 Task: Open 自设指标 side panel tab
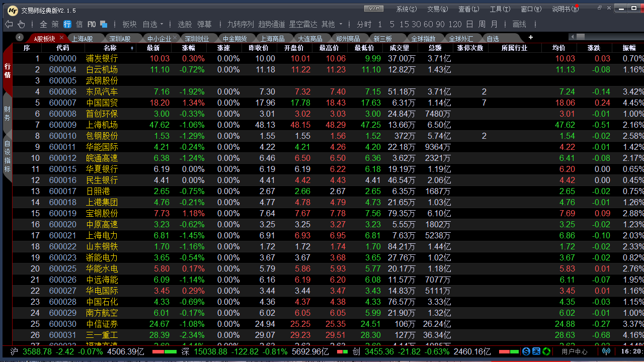point(7,157)
